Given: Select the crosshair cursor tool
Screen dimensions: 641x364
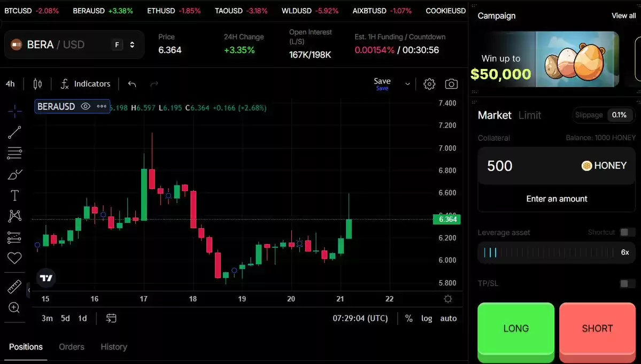Looking at the screenshot, I should click(15, 111).
